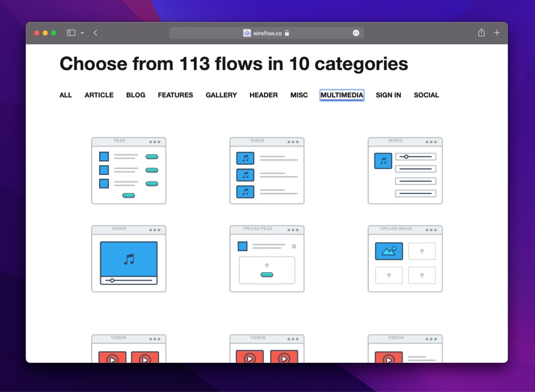Click the X icon in UPLOAD FILES card

(x=294, y=246)
